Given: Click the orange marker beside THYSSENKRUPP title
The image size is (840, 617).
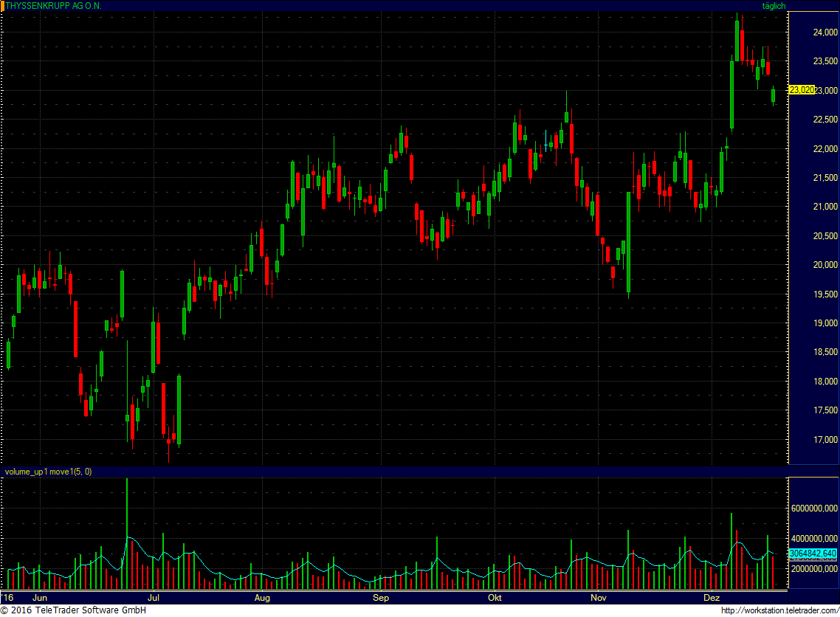Looking at the screenshot, I should pos(2,6).
